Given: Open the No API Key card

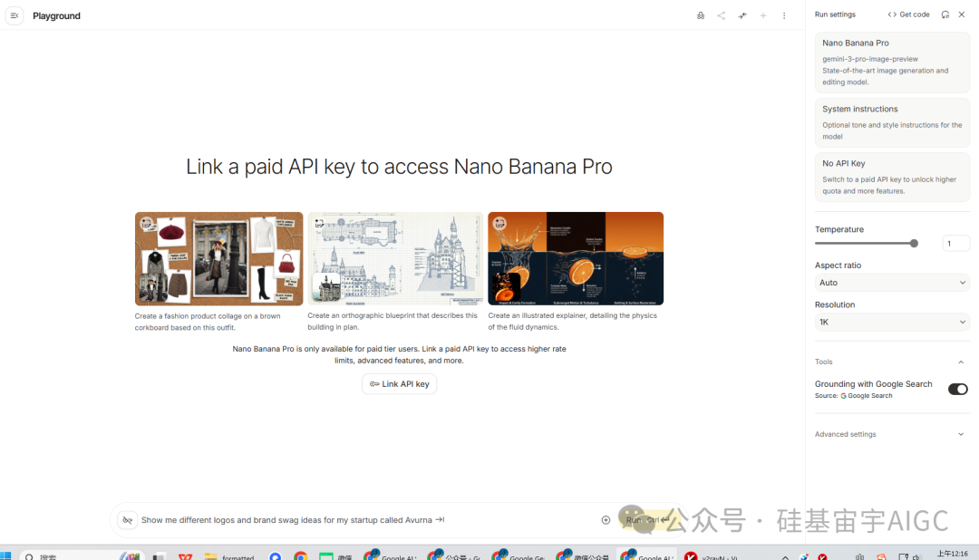Looking at the screenshot, I should pyautogui.click(x=892, y=177).
